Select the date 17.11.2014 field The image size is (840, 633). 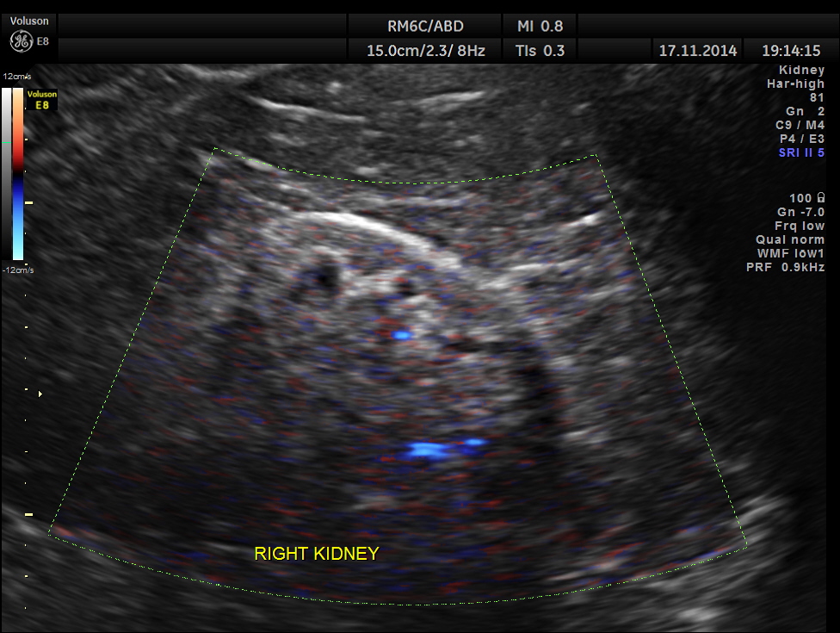[697, 51]
